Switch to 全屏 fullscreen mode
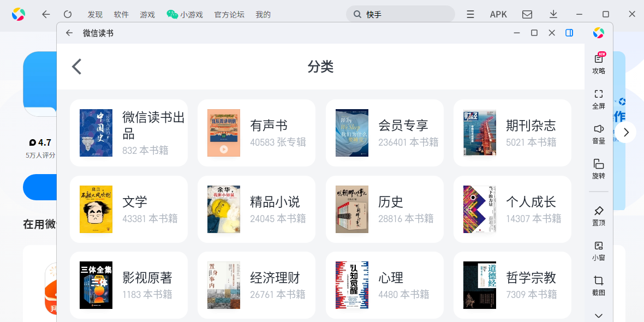 [x=599, y=99]
